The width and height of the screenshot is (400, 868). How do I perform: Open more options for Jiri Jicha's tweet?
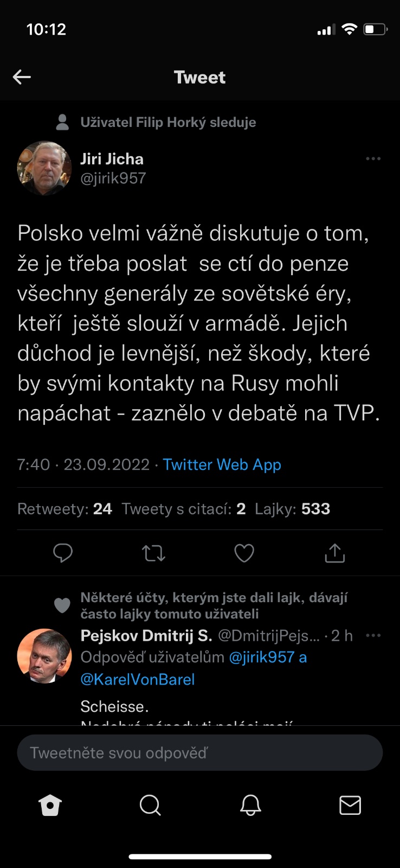(x=373, y=159)
